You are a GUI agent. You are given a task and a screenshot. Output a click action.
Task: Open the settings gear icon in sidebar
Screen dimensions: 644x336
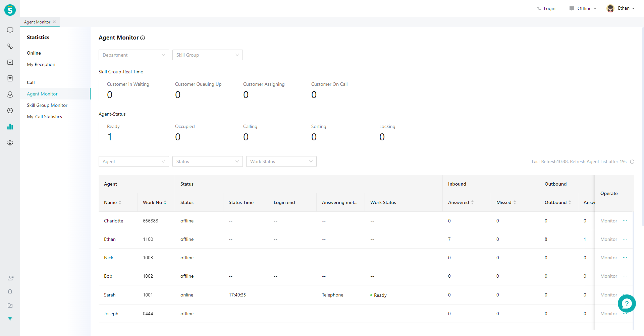pyautogui.click(x=10, y=143)
